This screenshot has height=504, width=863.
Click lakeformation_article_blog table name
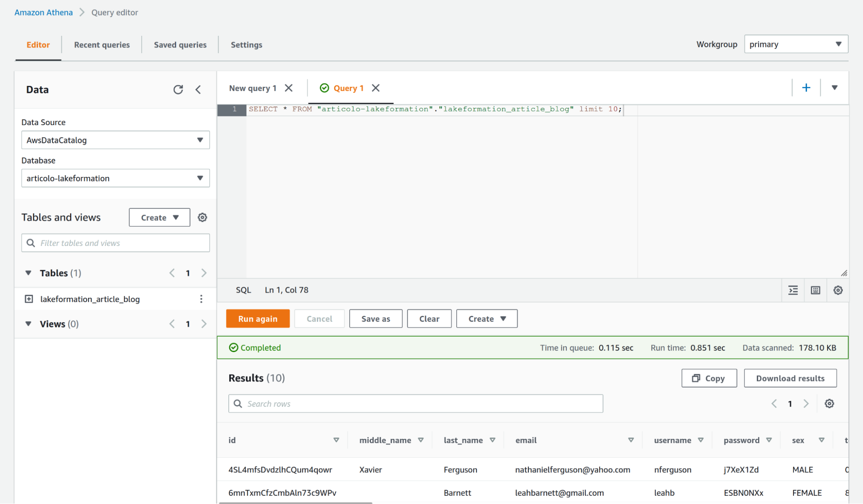pyautogui.click(x=90, y=299)
